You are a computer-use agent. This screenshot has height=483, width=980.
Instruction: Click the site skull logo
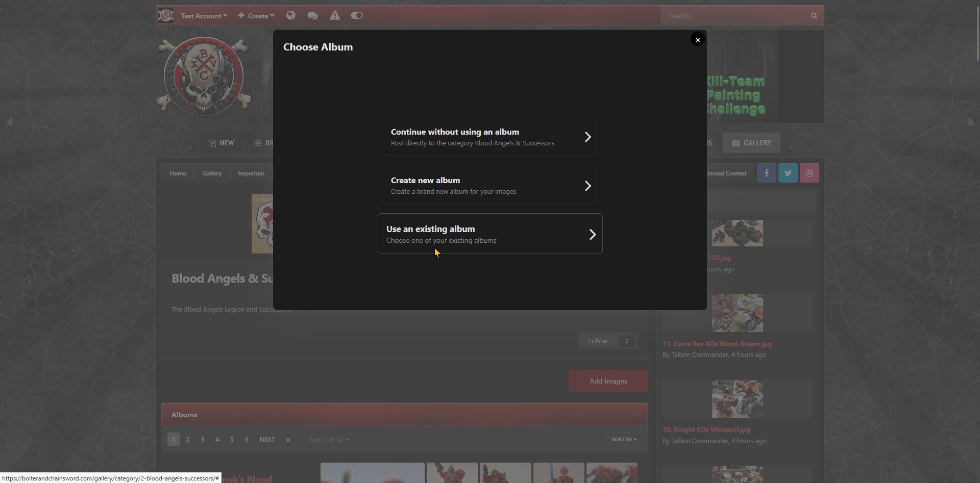204,77
